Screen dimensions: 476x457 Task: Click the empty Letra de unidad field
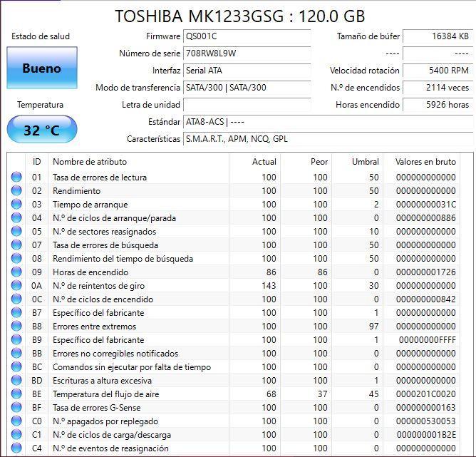click(247, 105)
